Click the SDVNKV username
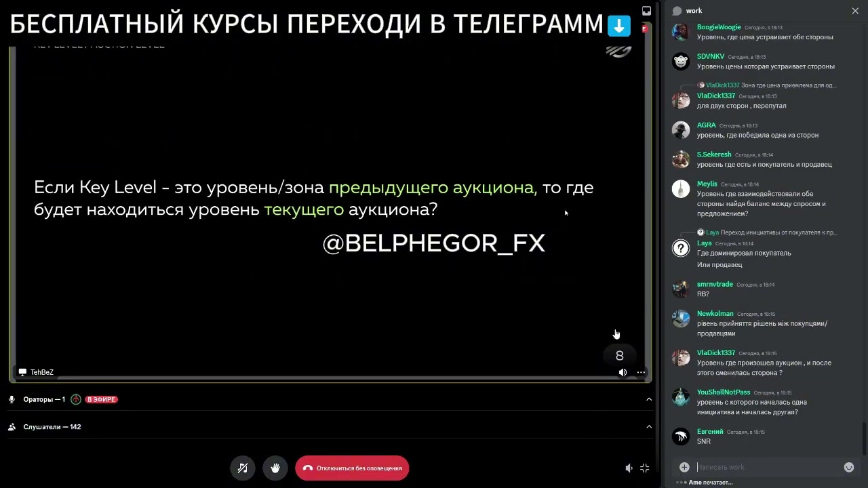The width and height of the screenshot is (868, 488). pos(711,56)
